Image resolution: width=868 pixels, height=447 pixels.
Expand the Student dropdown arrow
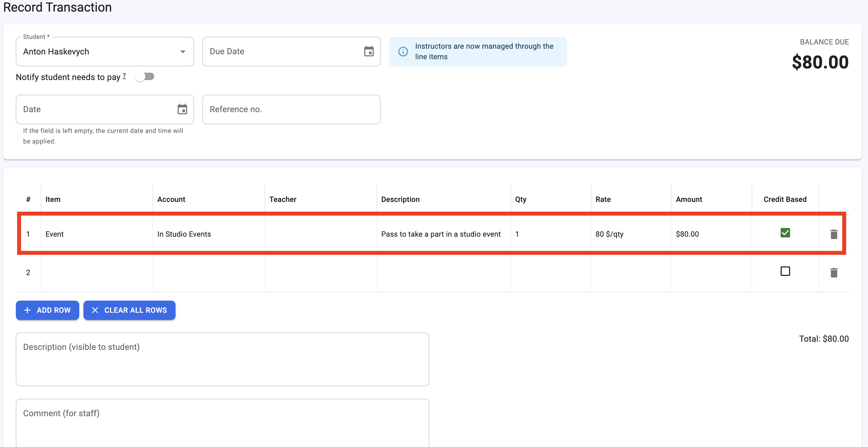[183, 52]
